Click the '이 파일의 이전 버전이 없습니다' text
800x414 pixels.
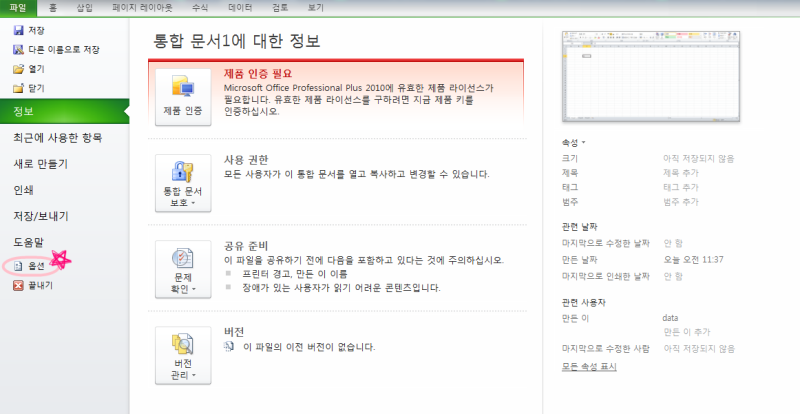click(x=309, y=347)
